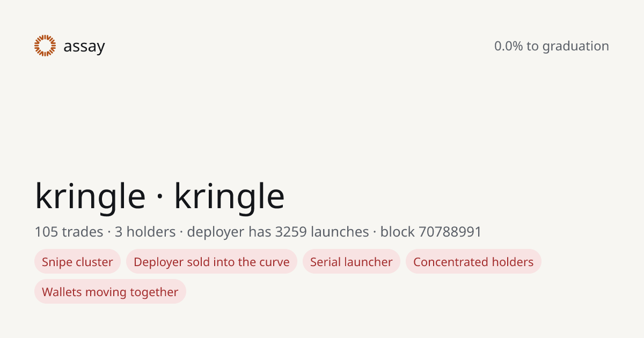Select the 105 trades stat

69,232
